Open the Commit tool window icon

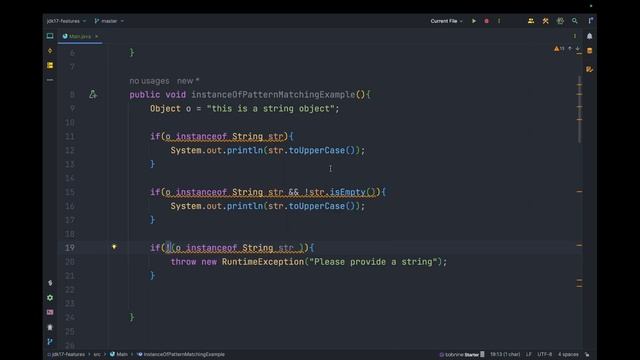pyautogui.click(x=50, y=51)
